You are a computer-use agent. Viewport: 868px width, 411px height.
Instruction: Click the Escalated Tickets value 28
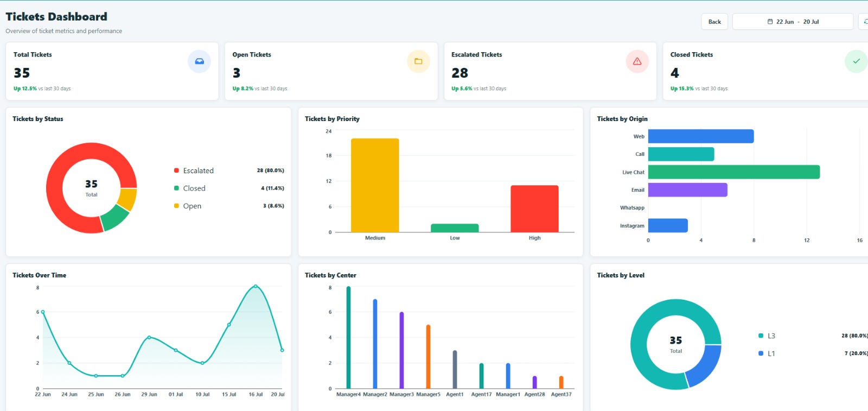[459, 73]
